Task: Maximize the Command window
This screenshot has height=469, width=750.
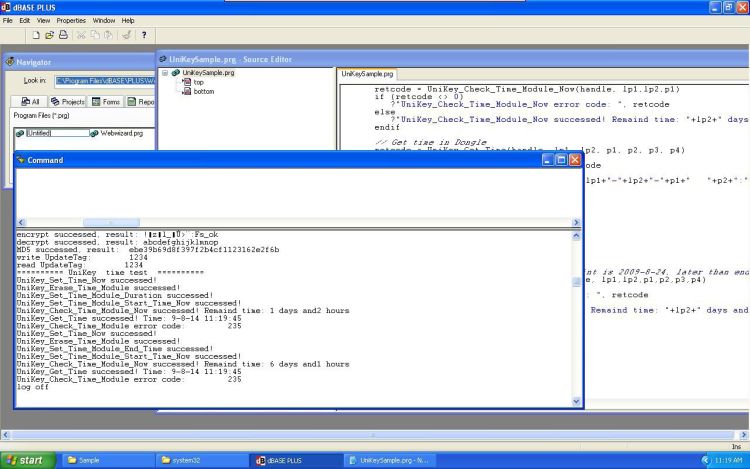Action: coord(562,160)
